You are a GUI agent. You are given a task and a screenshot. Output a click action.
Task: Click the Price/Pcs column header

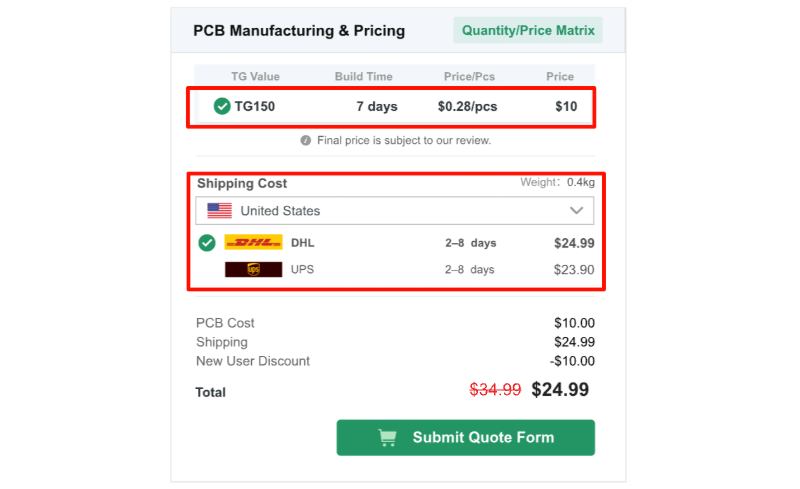coord(471,77)
